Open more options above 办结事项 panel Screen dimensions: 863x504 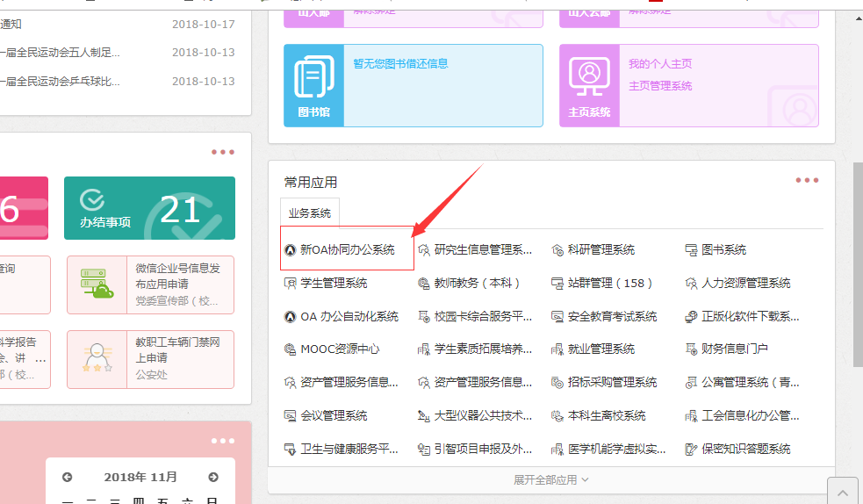click(222, 152)
